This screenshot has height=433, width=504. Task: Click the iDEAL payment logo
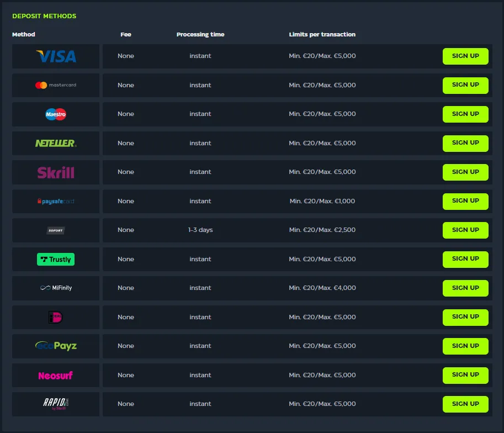[x=56, y=317]
